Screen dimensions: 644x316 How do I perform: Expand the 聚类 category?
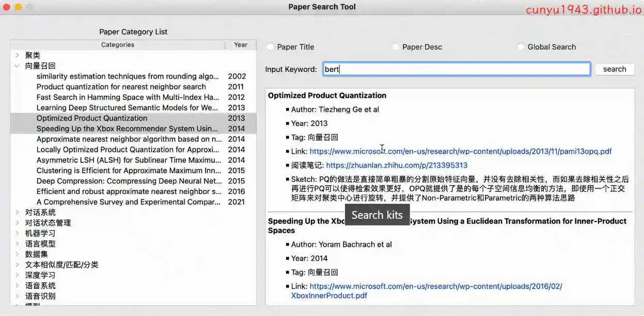(17, 55)
